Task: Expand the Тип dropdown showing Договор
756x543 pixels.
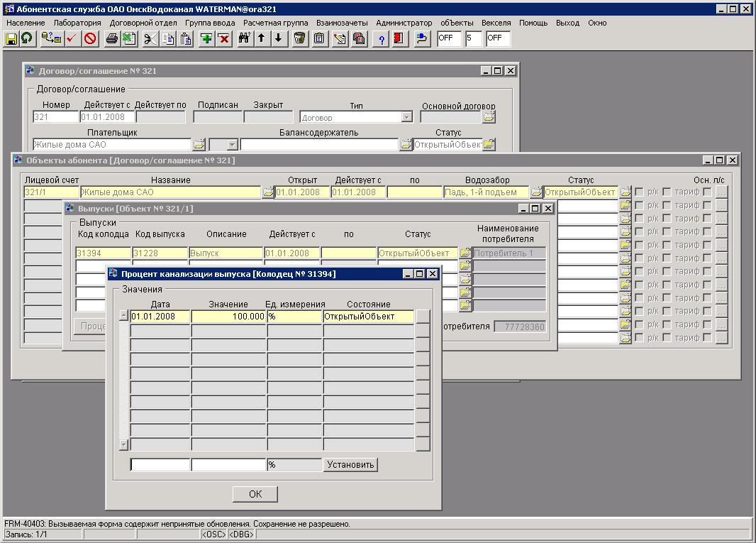Action: (x=406, y=117)
